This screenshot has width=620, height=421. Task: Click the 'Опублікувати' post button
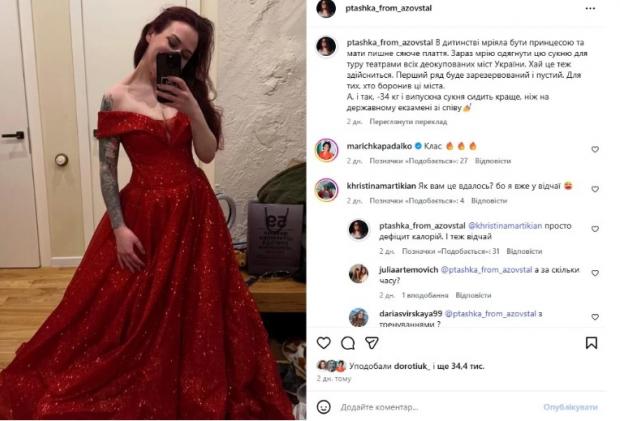click(570, 407)
